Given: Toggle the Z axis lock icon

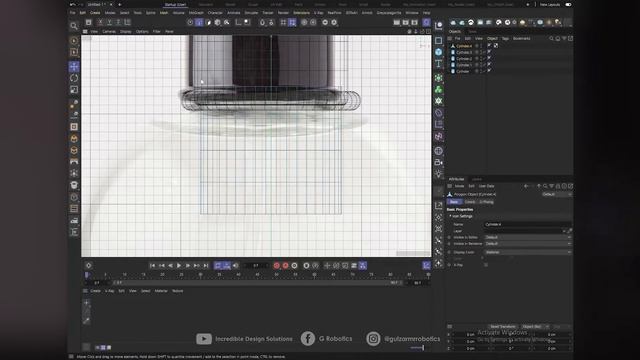Looking at the screenshot, I should pos(118,22).
